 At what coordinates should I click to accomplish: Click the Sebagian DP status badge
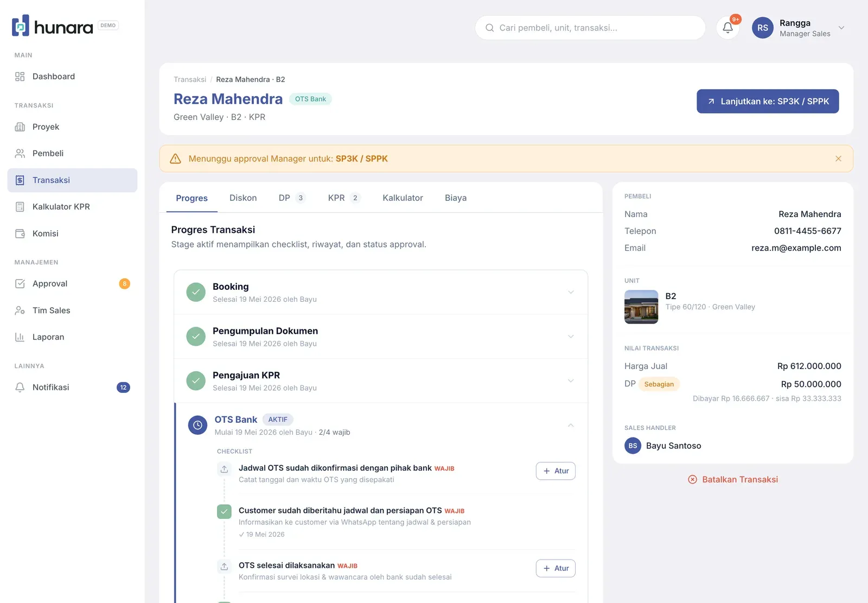point(659,384)
